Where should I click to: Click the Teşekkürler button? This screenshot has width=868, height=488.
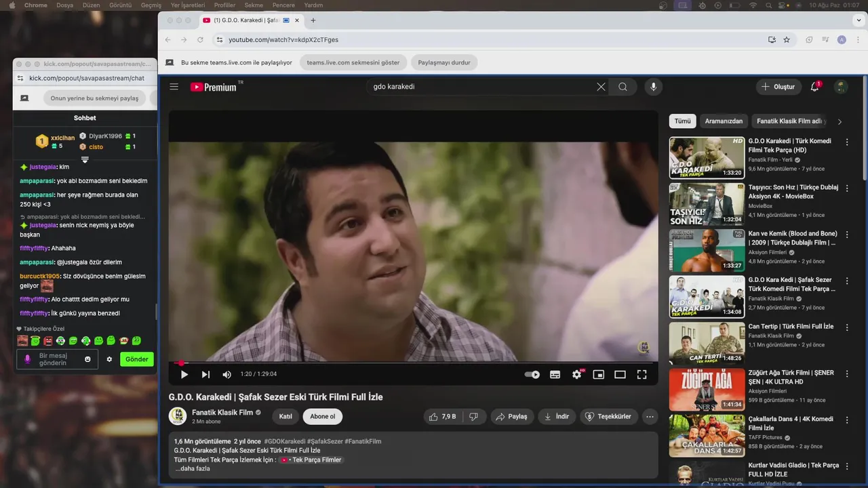608,416
